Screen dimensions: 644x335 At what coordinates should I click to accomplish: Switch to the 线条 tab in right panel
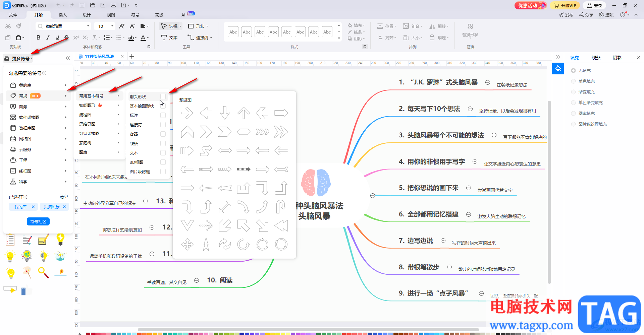click(596, 58)
